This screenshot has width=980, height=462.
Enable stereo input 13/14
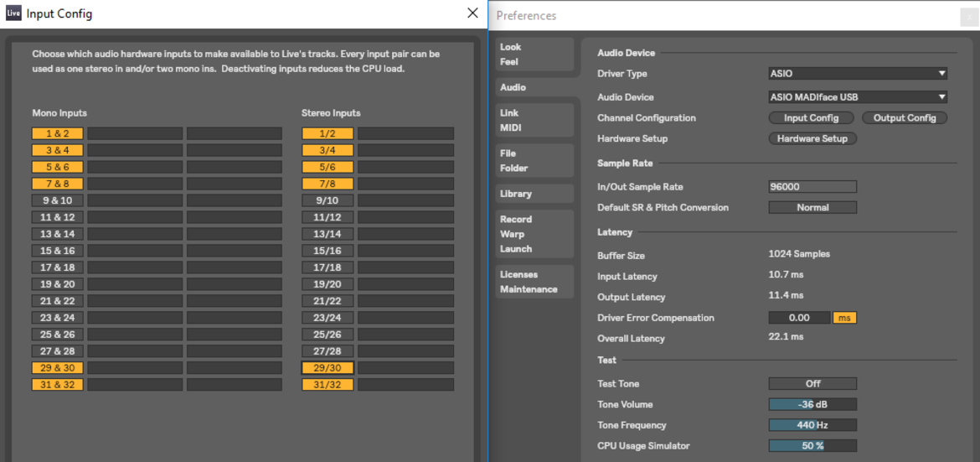pyautogui.click(x=328, y=234)
